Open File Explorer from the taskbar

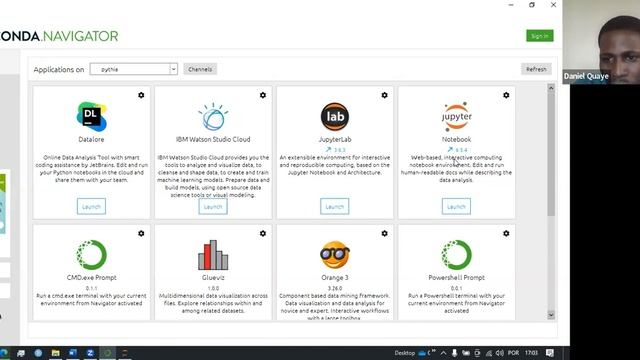click(56, 353)
